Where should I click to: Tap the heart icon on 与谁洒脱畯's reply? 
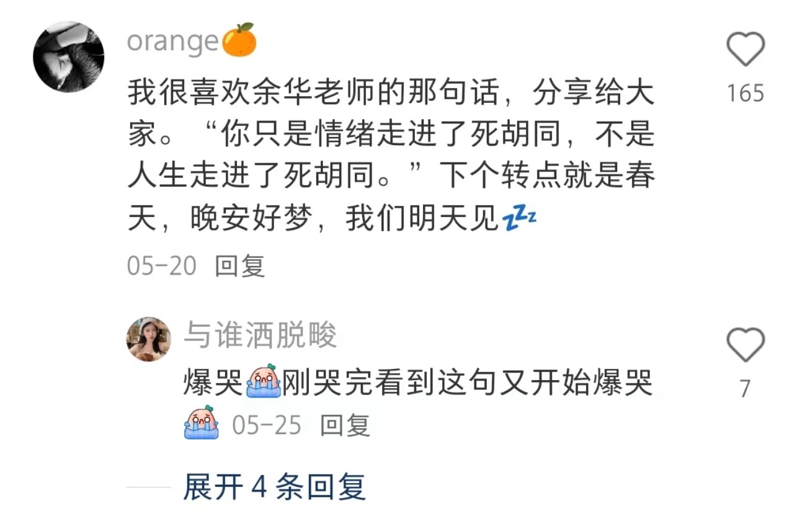(x=745, y=345)
